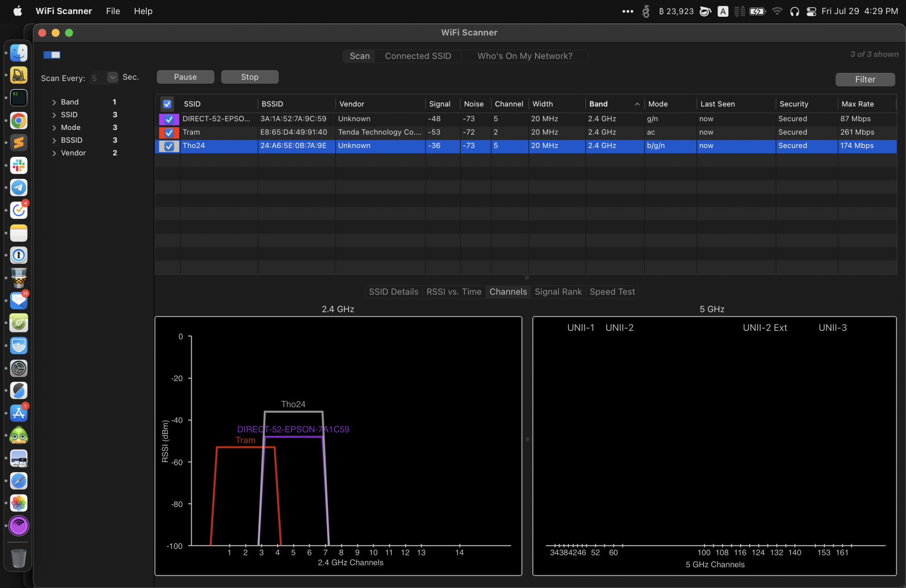Open Control Center in the menu bar

811,11
